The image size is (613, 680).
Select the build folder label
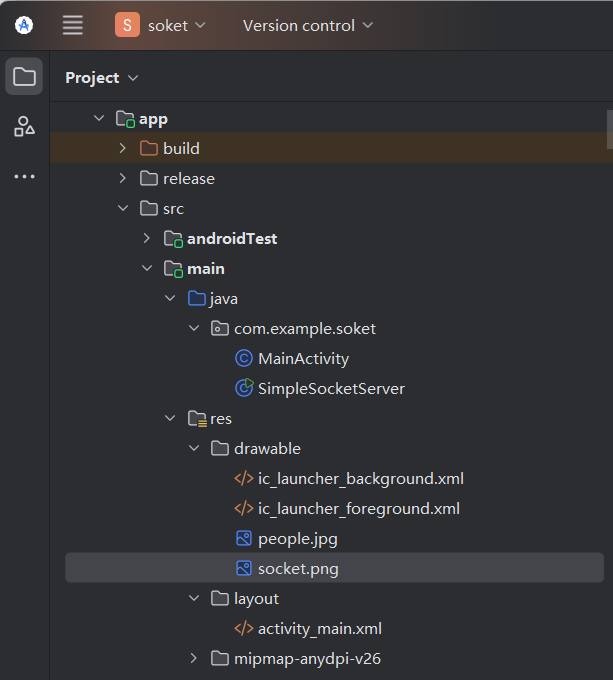(181, 149)
